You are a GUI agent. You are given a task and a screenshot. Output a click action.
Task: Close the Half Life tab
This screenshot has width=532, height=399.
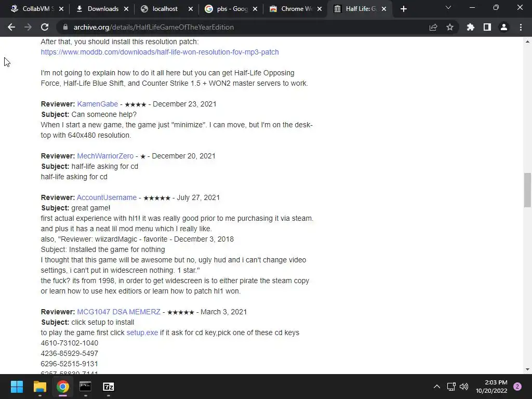[384, 9]
